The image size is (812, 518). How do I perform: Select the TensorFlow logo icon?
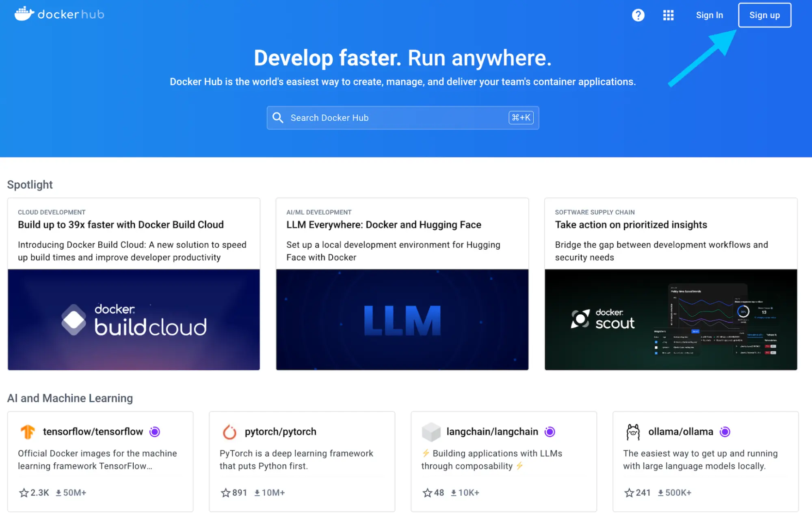(28, 431)
